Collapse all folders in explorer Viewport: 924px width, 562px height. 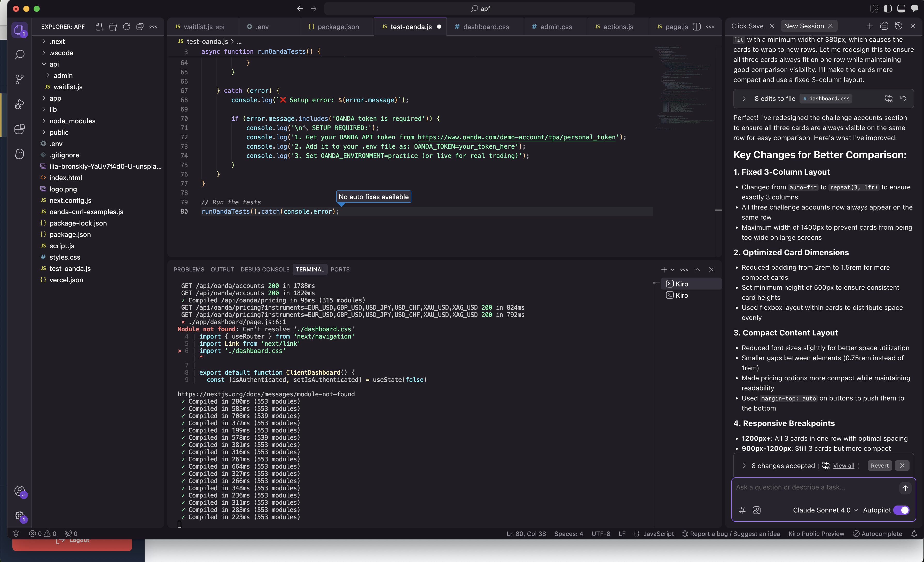[x=140, y=27]
